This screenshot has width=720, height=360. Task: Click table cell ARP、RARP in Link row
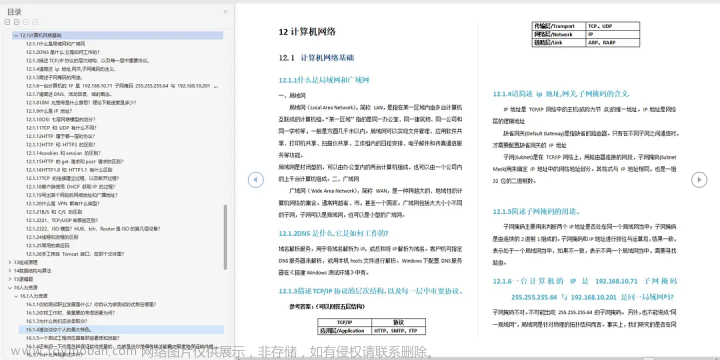pyautogui.click(x=613, y=42)
